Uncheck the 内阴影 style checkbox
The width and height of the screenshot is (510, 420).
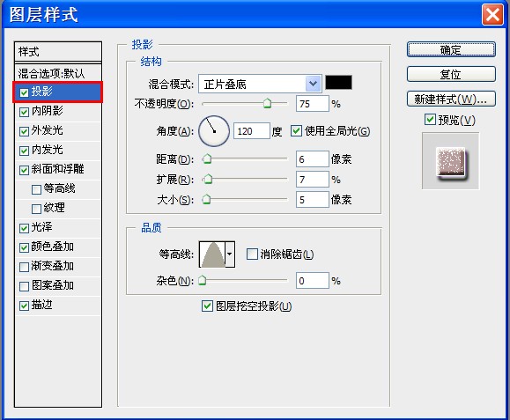click(x=24, y=112)
